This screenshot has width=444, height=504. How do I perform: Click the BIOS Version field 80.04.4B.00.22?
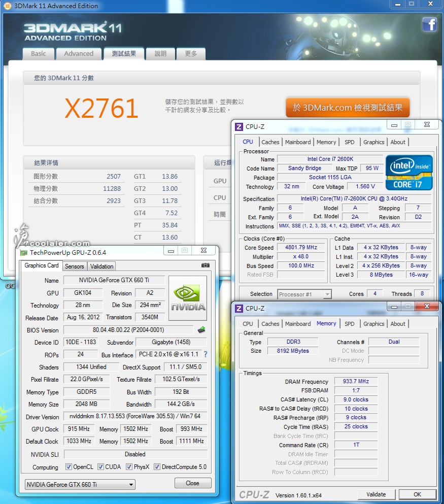[128, 330]
